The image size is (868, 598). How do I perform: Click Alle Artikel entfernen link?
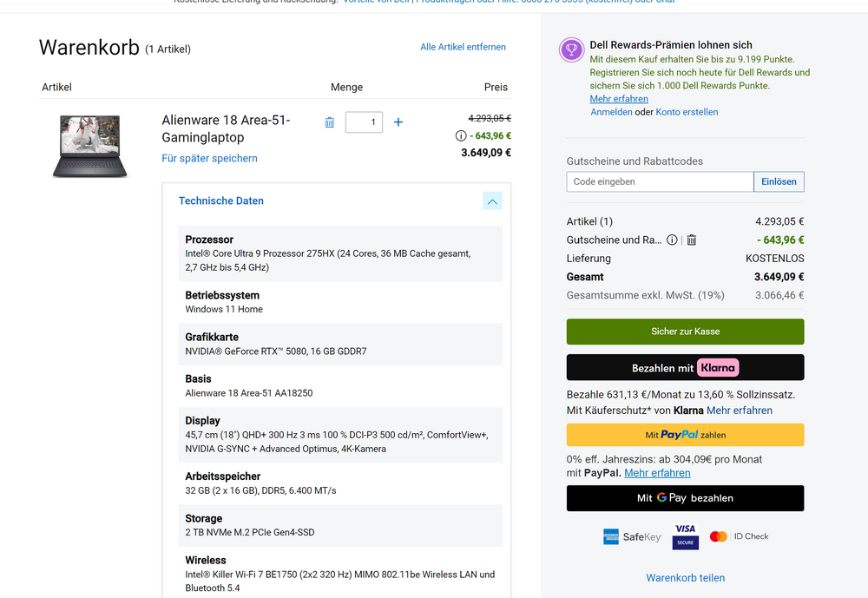click(463, 47)
